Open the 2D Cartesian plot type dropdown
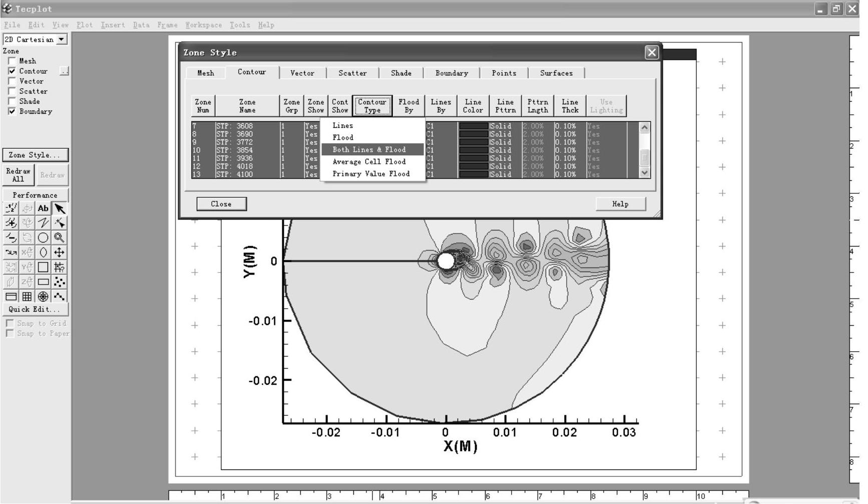This screenshot has height=504, width=868. [35, 40]
